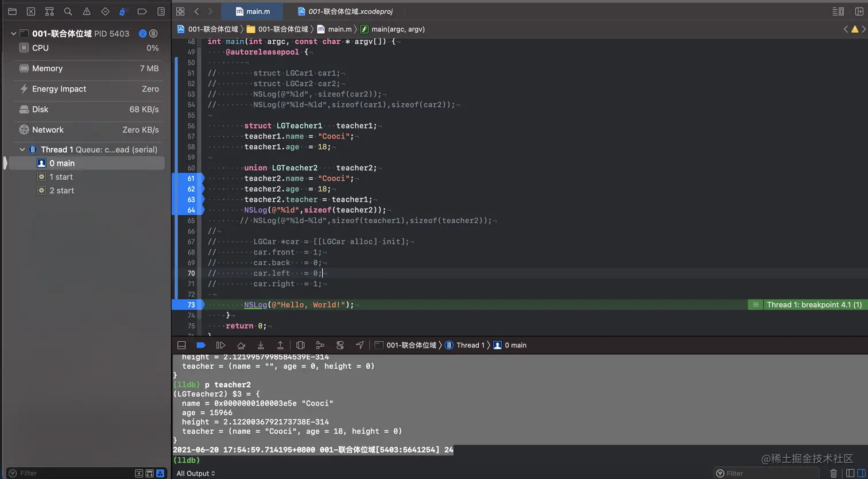Click the related items grid icon
This screenshot has width=868, height=479.
180,11
